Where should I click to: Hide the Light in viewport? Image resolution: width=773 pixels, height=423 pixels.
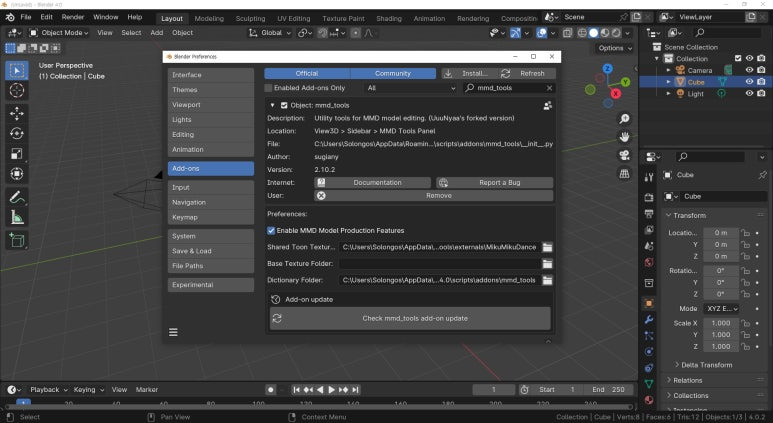[749, 93]
